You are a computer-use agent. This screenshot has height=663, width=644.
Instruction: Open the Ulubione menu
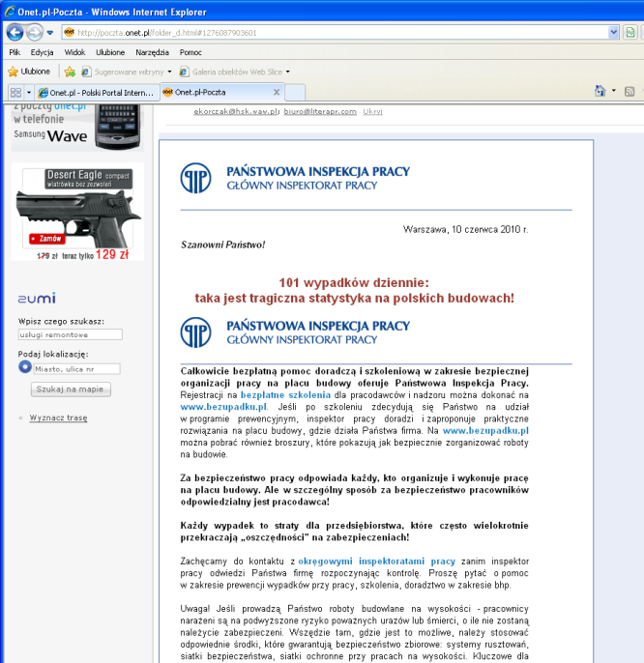110,52
